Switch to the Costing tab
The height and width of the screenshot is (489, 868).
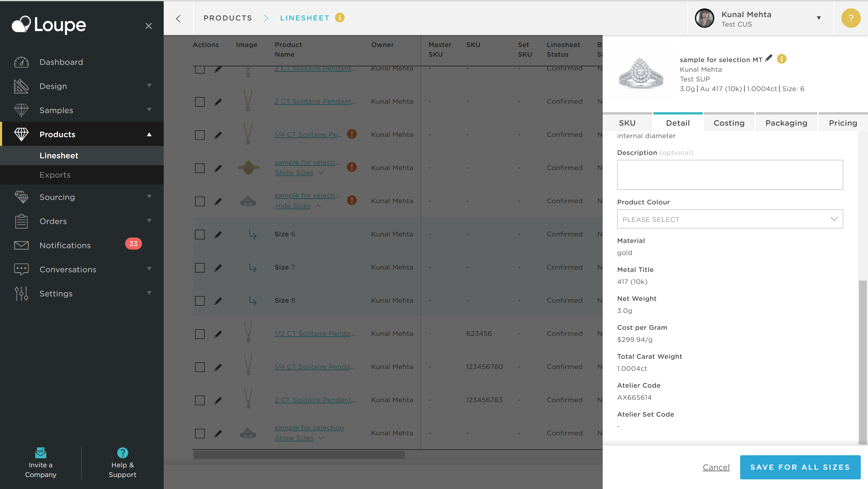click(x=729, y=123)
